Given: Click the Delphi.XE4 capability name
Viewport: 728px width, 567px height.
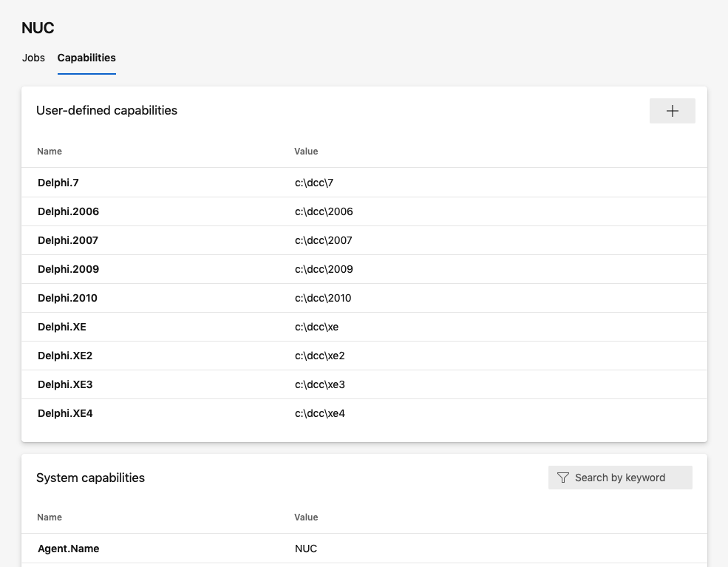Looking at the screenshot, I should click(x=65, y=413).
